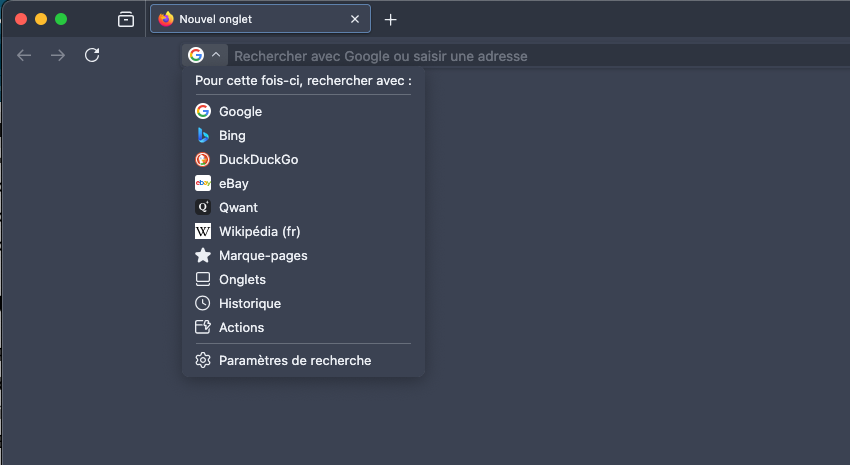Go forward using the forward arrow

[x=58, y=55]
